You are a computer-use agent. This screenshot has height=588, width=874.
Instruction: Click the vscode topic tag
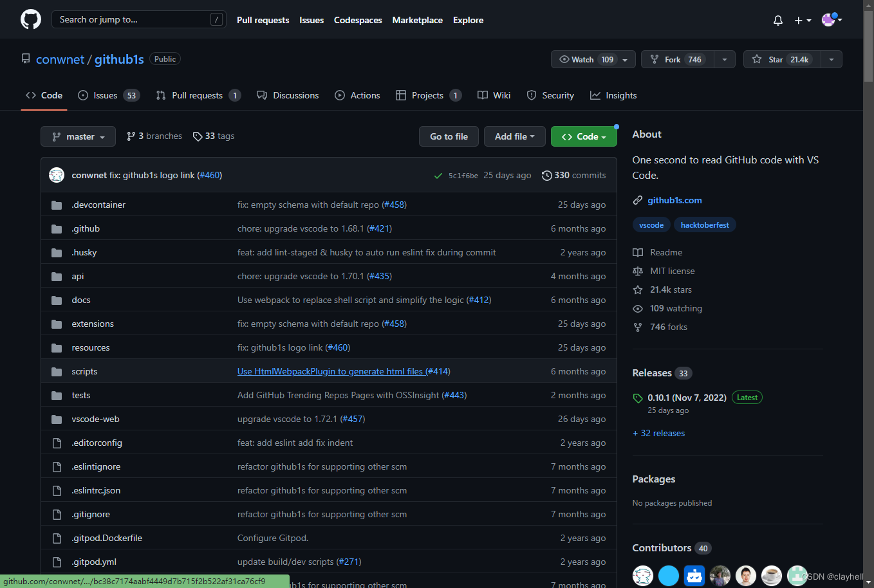pyautogui.click(x=651, y=225)
